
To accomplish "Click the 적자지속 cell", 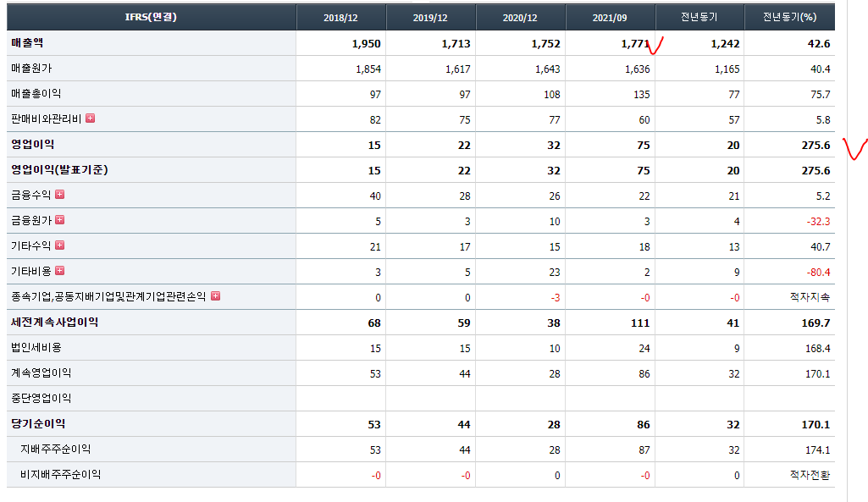I will pyautogui.click(x=810, y=297).
